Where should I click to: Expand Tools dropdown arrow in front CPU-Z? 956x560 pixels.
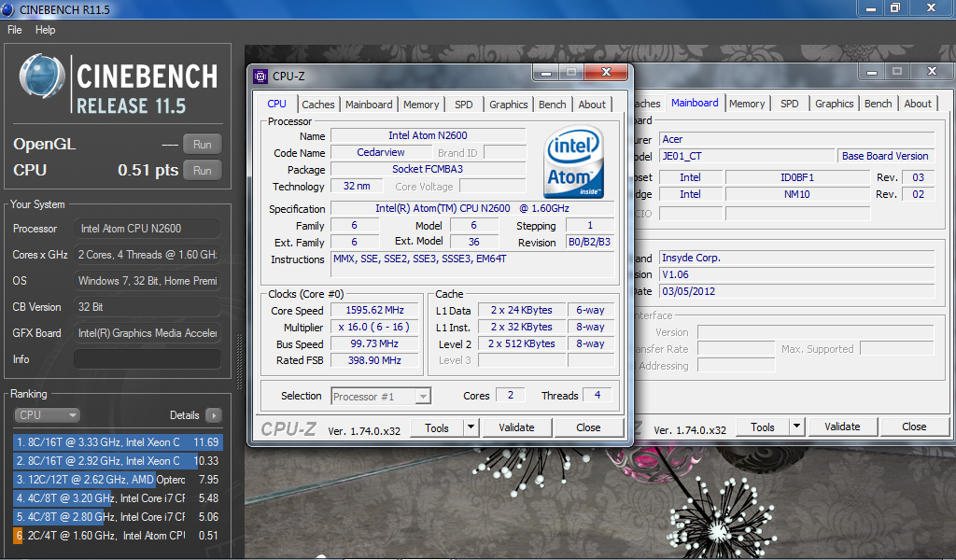(471, 427)
